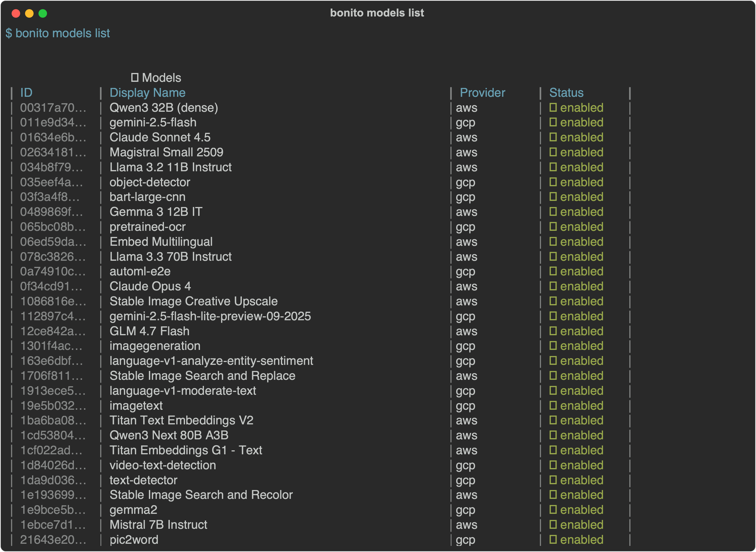The width and height of the screenshot is (756, 552).
Task: Click the name 'Embed Multilingual'
Action: 161,242
